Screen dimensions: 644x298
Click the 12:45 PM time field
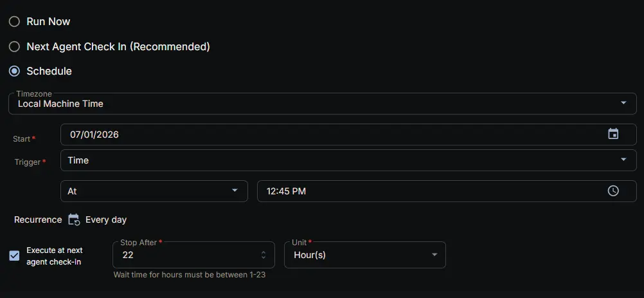447,191
